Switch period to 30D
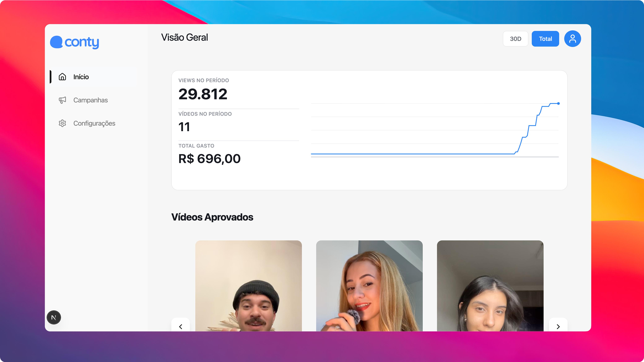This screenshot has height=362, width=644. click(x=516, y=39)
